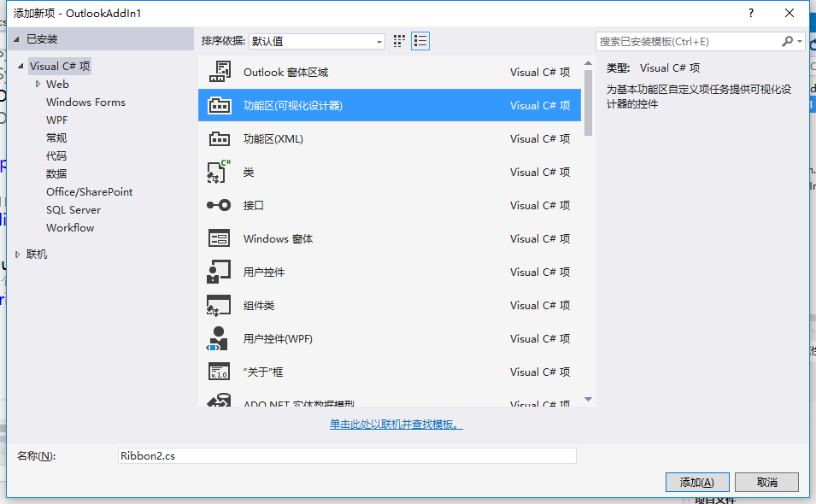
Task: Select the 类 C# class icon
Action: (219, 172)
